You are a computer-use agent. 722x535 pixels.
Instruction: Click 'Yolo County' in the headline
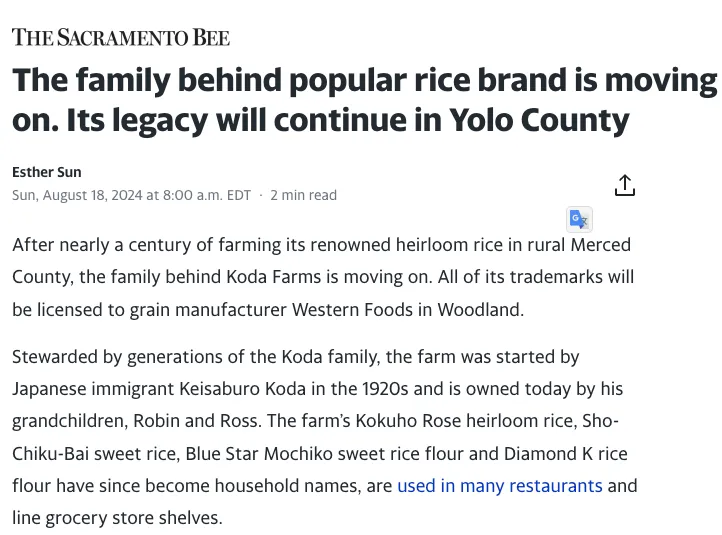[x=539, y=120]
